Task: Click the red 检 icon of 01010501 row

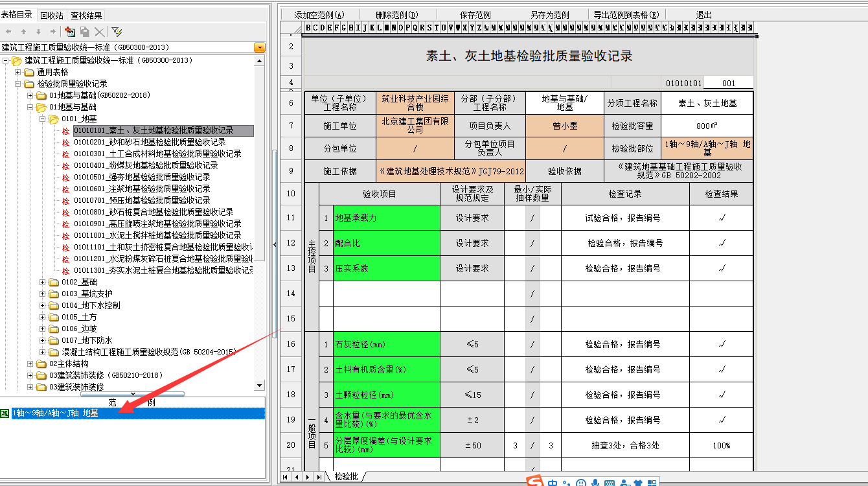Action: [x=65, y=177]
